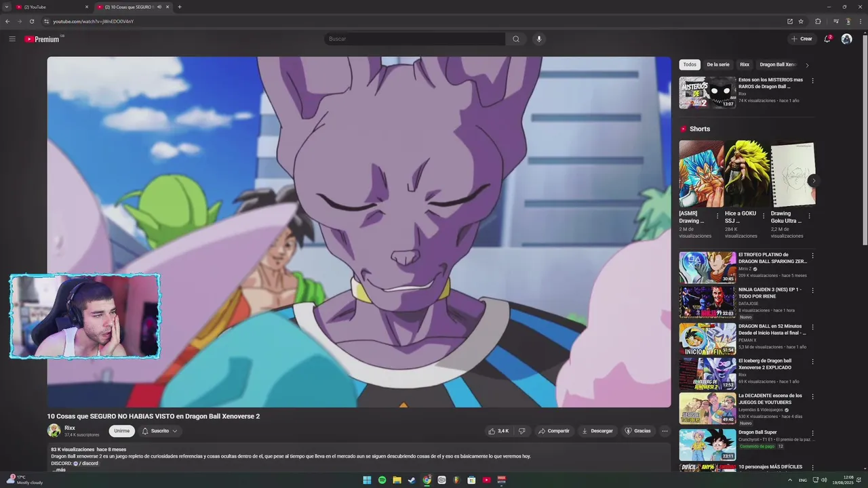The image size is (868, 488).
Task: Open tab search dropdown arrow
Action: tap(7, 7)
